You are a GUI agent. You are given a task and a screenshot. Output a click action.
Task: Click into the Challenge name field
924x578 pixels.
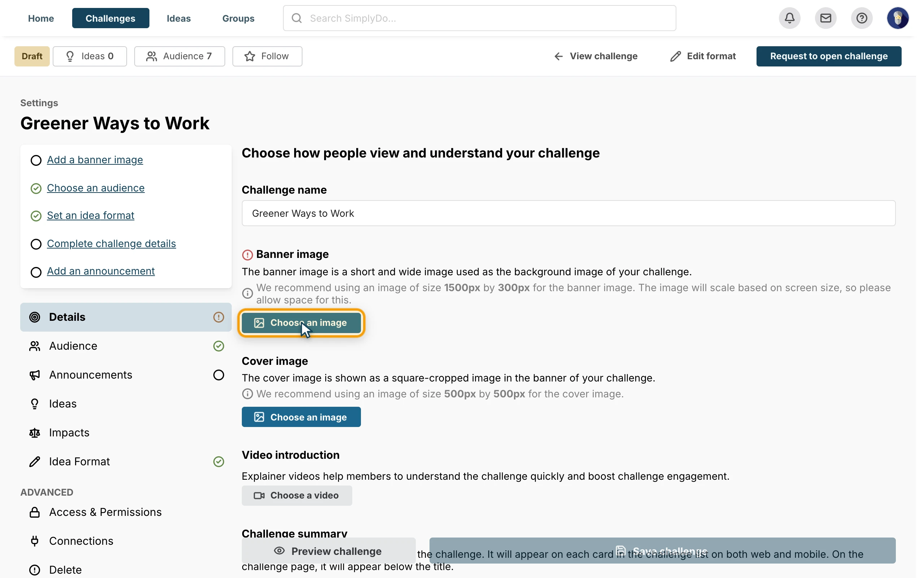tap(568, 213)
